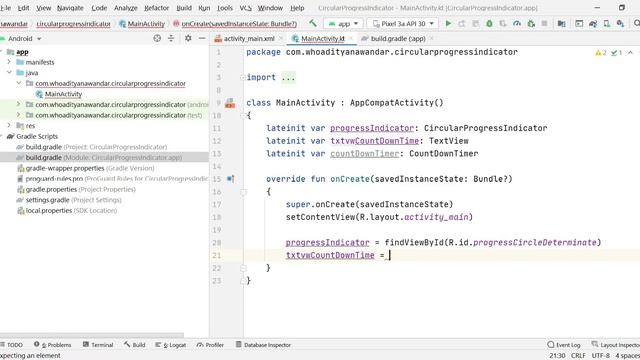Close the activity_main.xml editor tab

coord(281,38)
